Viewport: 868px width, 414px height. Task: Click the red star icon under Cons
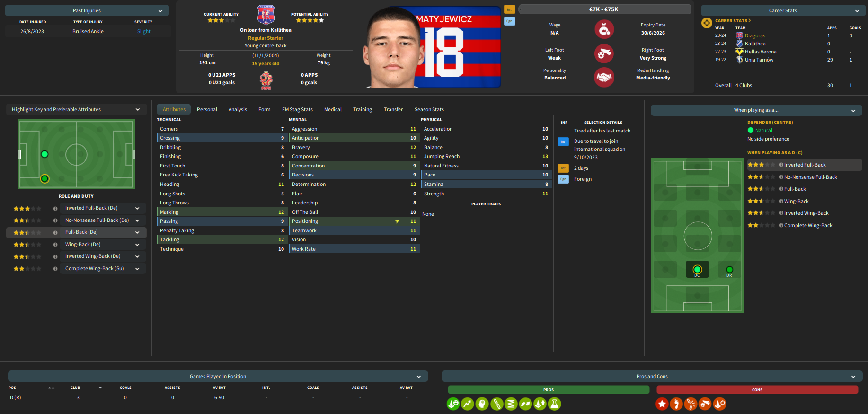(662, 404)
